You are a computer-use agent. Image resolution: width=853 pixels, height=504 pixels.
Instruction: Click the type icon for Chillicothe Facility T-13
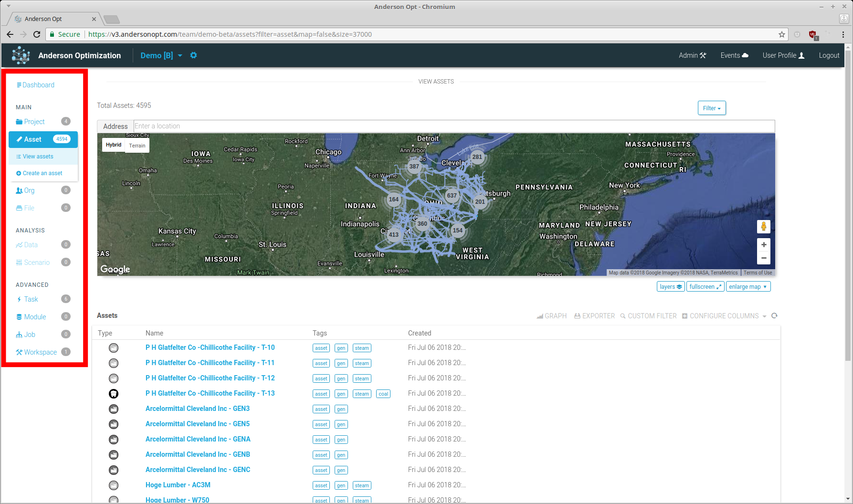(114, 394)
